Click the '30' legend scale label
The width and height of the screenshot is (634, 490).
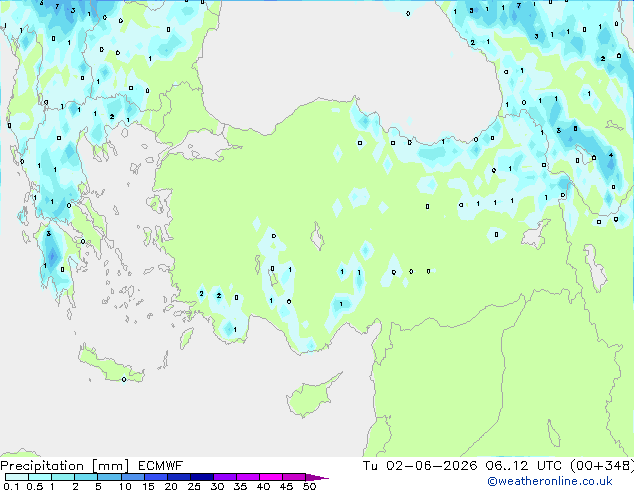[x=218, y=486]
